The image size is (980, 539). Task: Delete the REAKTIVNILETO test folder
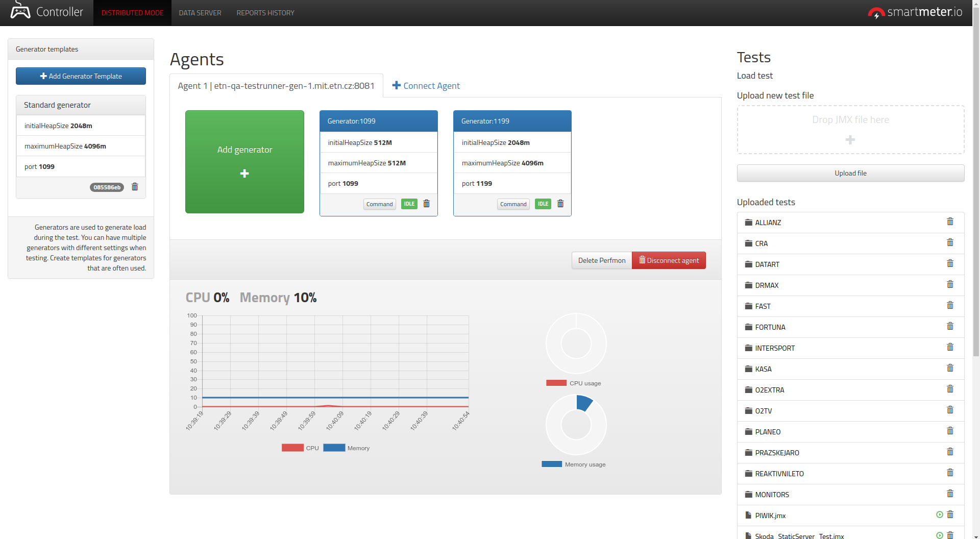(950, 473)
